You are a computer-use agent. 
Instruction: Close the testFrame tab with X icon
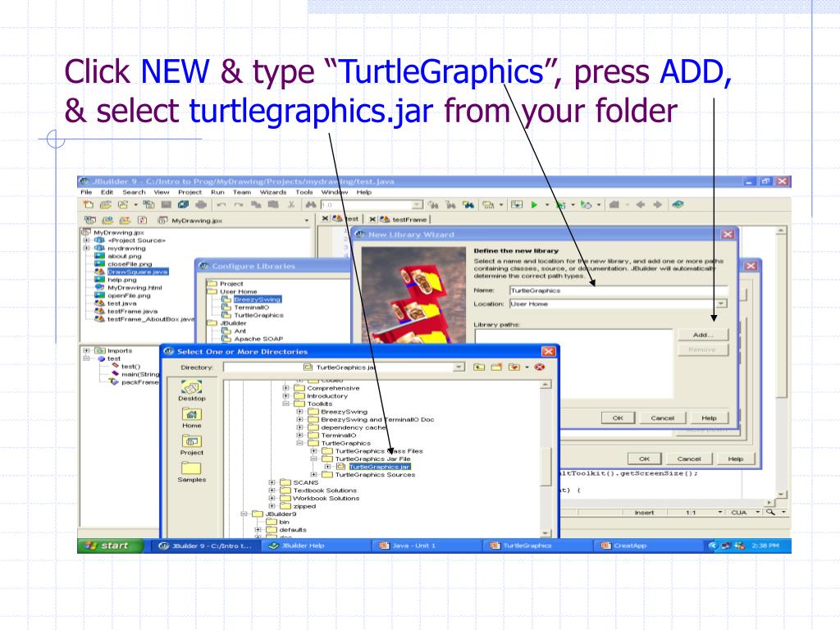click(372, 219)
